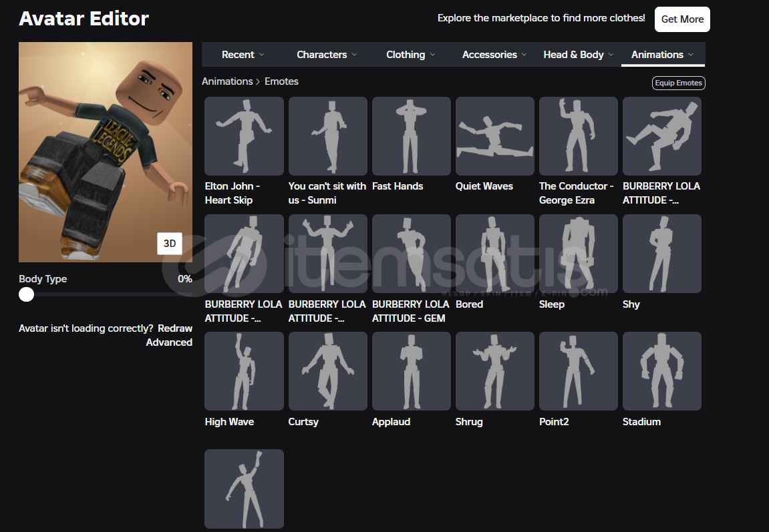Open the Advanced options link
This screenshot has height=532, width=769.
(x=169, y=342)
